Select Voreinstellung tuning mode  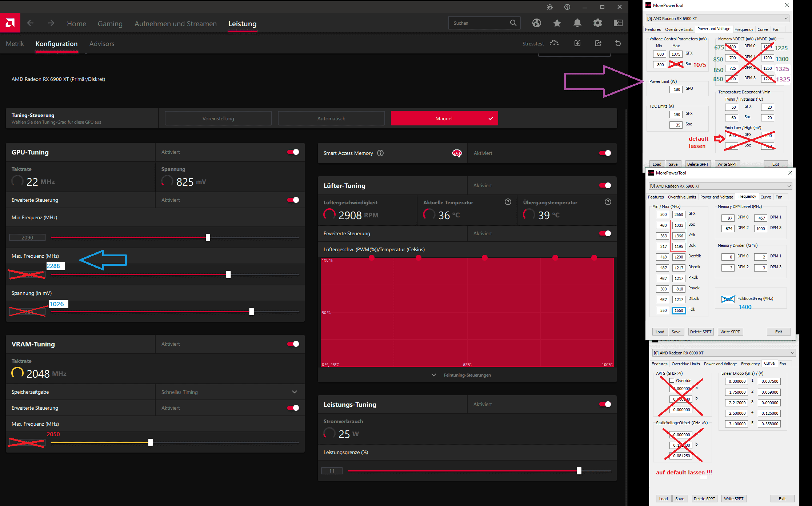click(x=218, y=119)
